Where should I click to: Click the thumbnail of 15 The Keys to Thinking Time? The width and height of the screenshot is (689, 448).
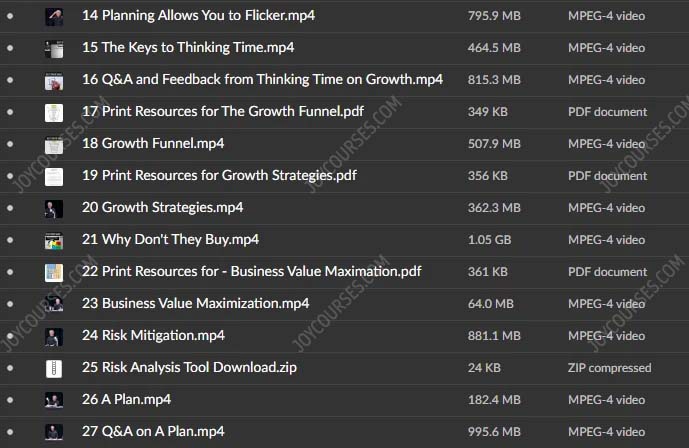(x=54, y=49)
